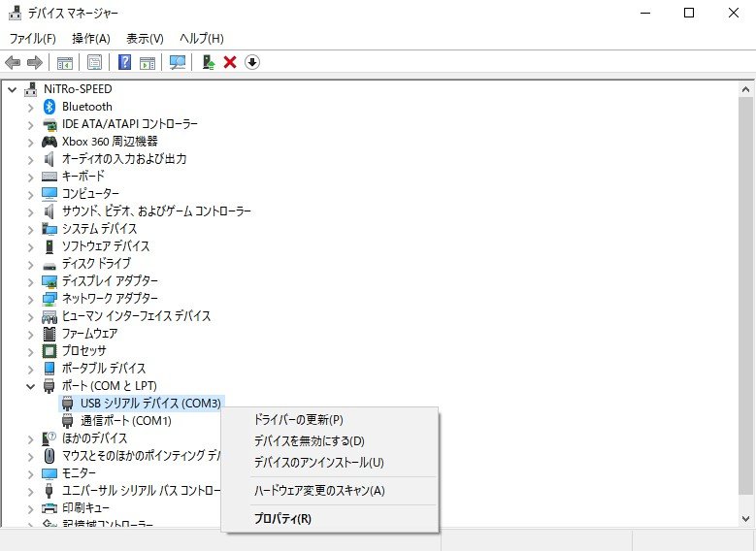Expand the ユニバーサル シリアル バス コントローラー node
Screen dimensions: 756x551
click(x=30, y=492)
